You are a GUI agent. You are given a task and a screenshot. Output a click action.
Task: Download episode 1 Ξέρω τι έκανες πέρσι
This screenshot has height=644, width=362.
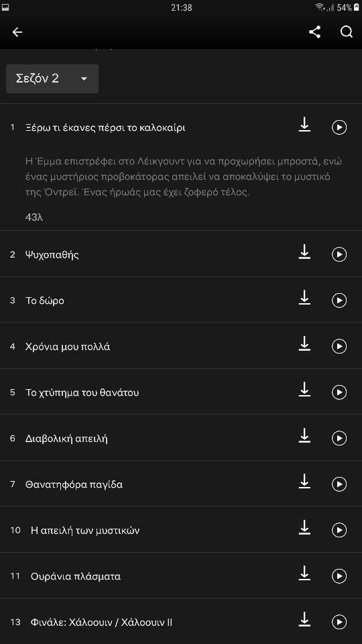(x=304, y=125)
